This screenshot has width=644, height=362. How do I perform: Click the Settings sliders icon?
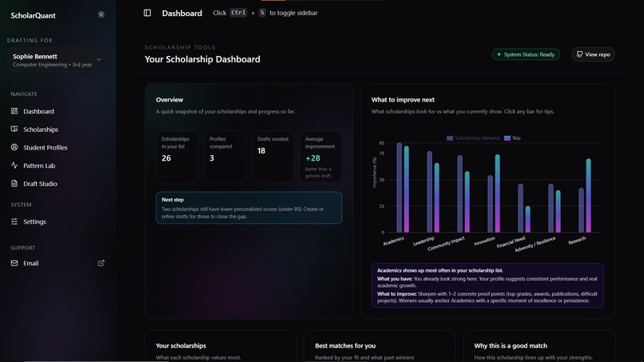pyautogui.click(x=14, y=221)
